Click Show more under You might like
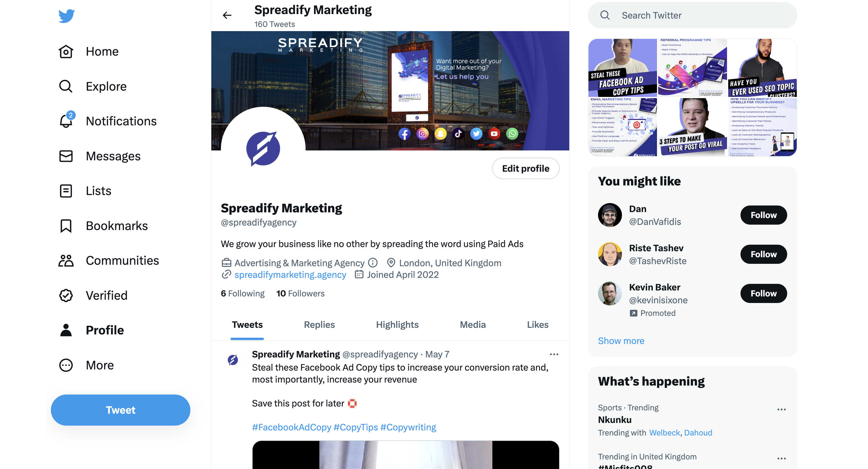This screenshot has width=868, height=469. pyautogui.click(x=621, y=341)
